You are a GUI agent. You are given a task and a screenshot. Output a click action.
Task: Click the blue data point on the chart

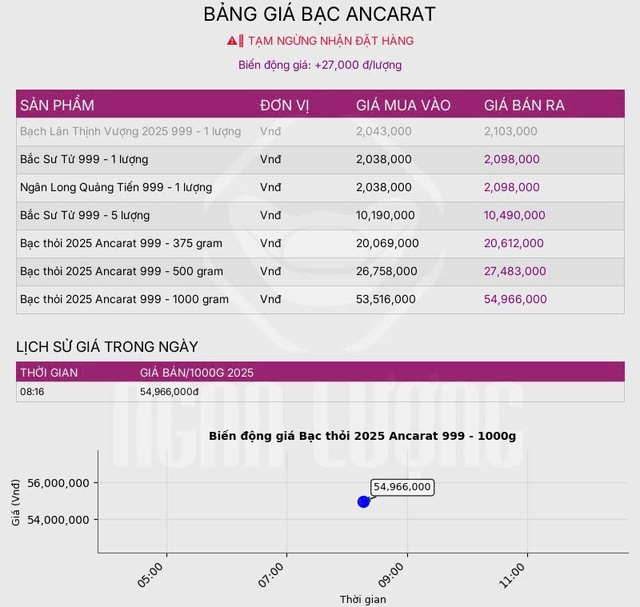(x=363, y=501)
